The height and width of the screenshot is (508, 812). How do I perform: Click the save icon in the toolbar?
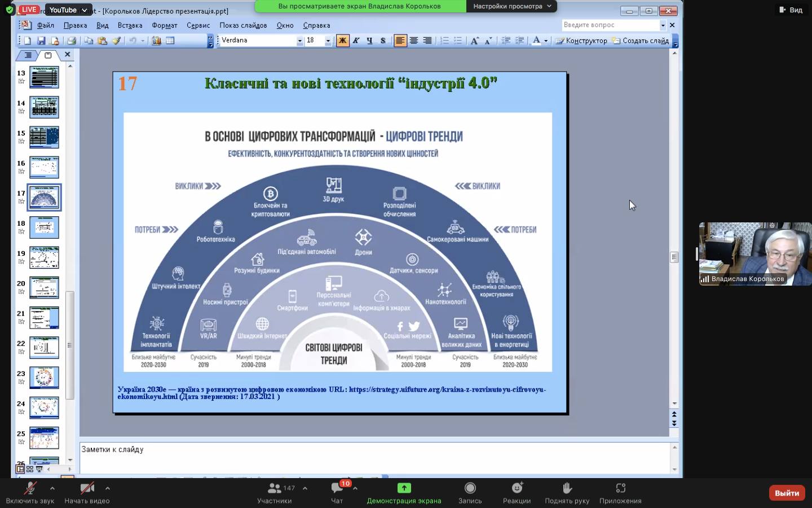[41, 41]
